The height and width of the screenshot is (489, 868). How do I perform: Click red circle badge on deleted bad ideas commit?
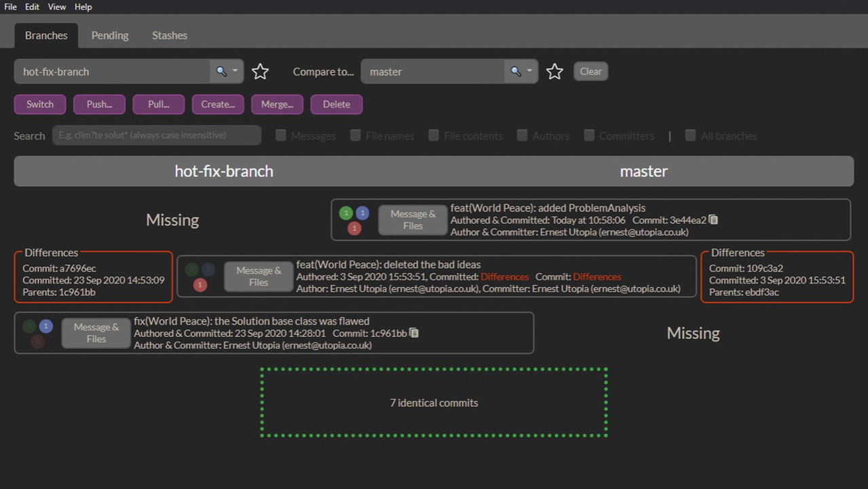pyautogui.click(x=200, y=285)
